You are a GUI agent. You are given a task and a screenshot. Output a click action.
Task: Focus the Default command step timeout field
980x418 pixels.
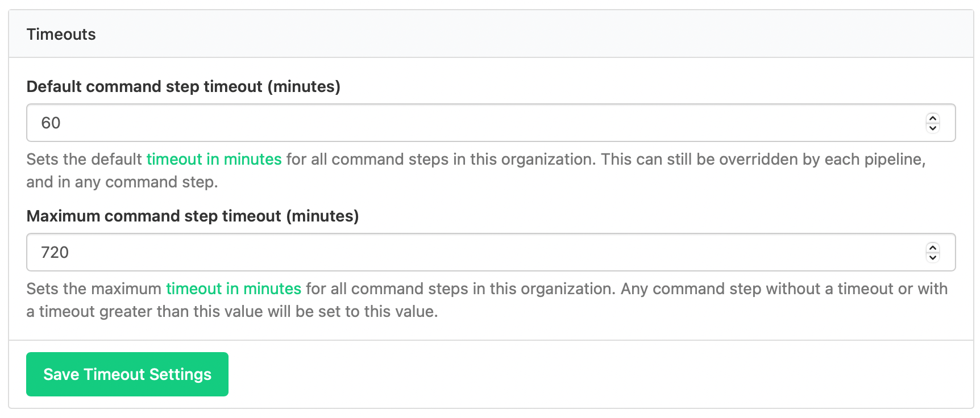point(455,123)
